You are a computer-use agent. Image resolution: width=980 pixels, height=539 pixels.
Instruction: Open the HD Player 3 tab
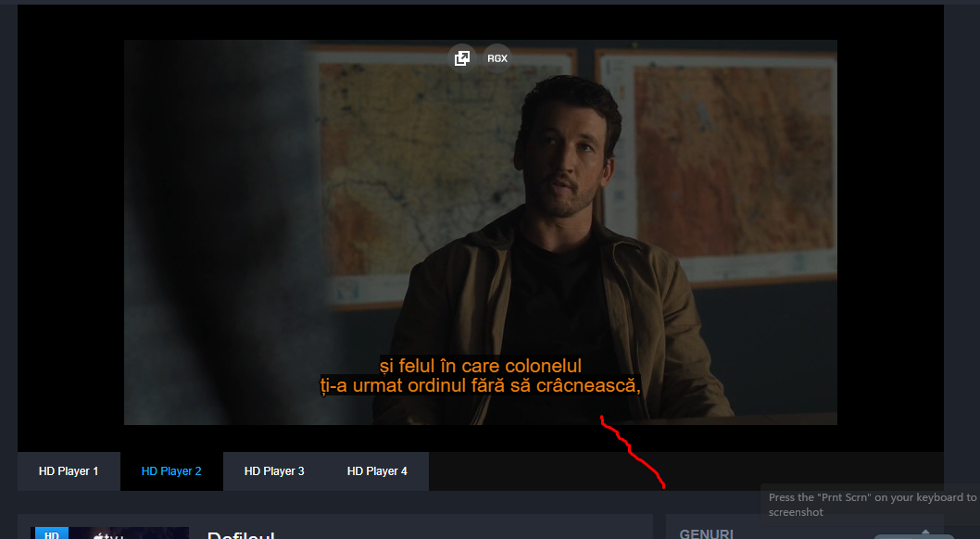[x=274, y=470]
